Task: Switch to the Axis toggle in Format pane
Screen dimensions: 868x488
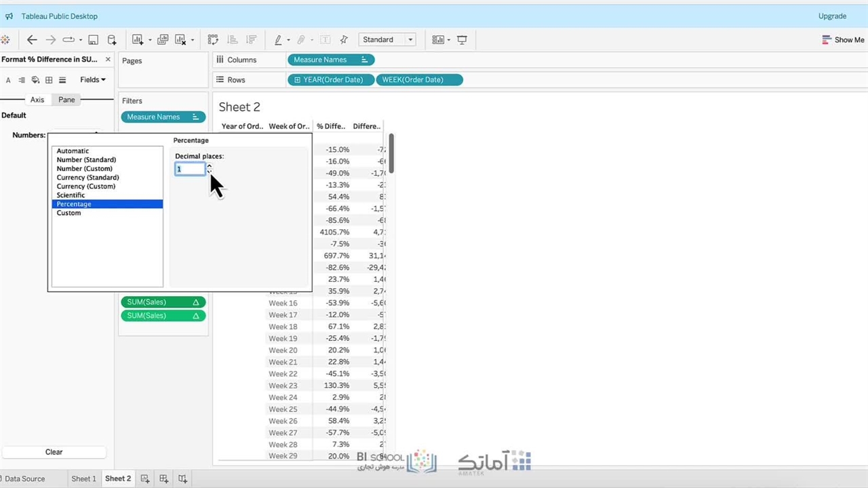Action: (37, 100)
